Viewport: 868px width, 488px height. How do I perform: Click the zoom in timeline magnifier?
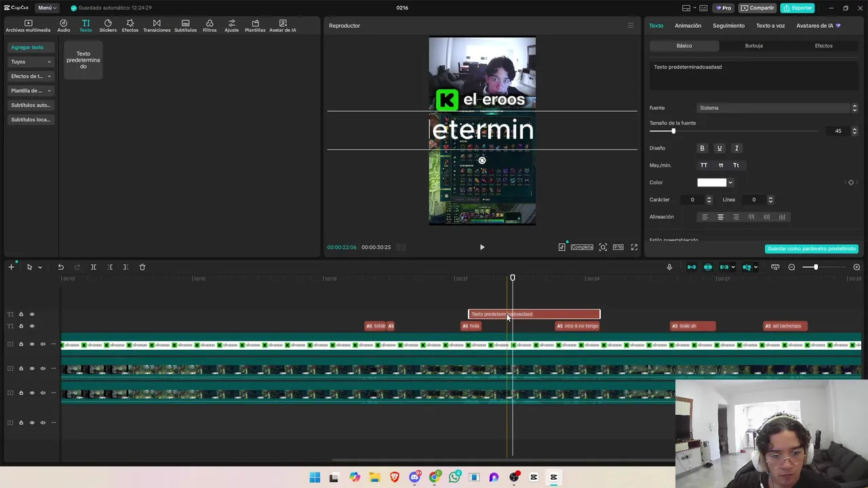point(856,267)
